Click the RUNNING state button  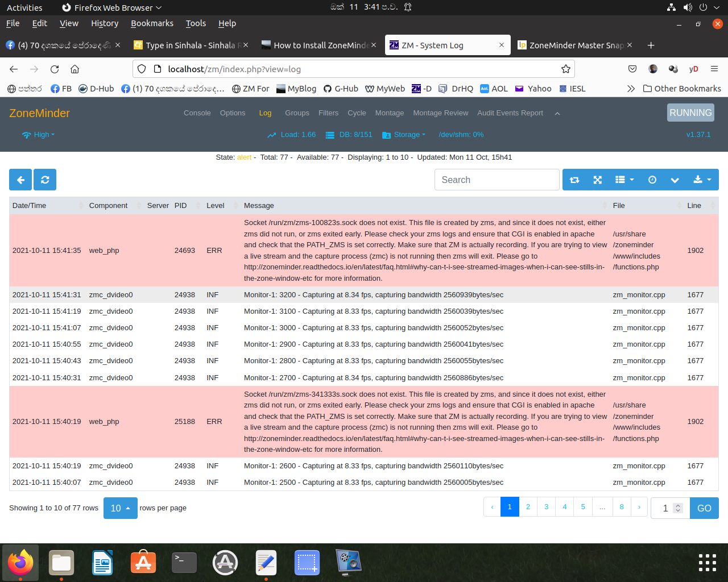click(690, 113)
